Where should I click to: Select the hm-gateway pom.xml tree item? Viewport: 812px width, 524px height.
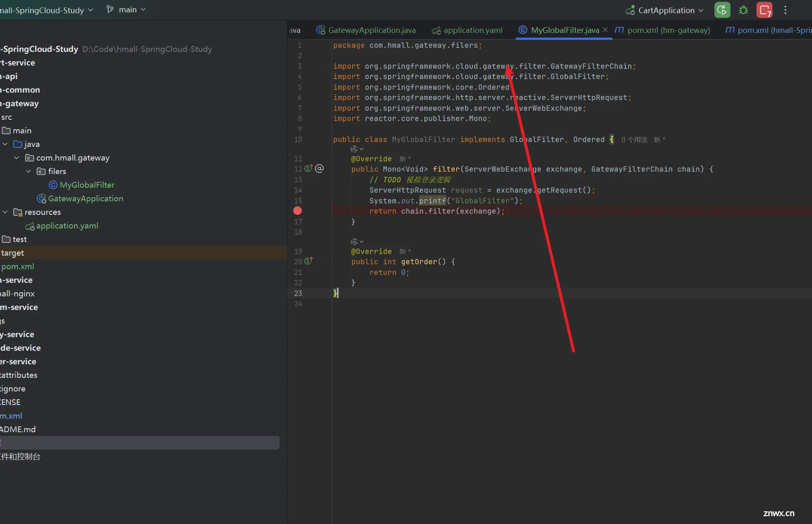pos(18,266)
